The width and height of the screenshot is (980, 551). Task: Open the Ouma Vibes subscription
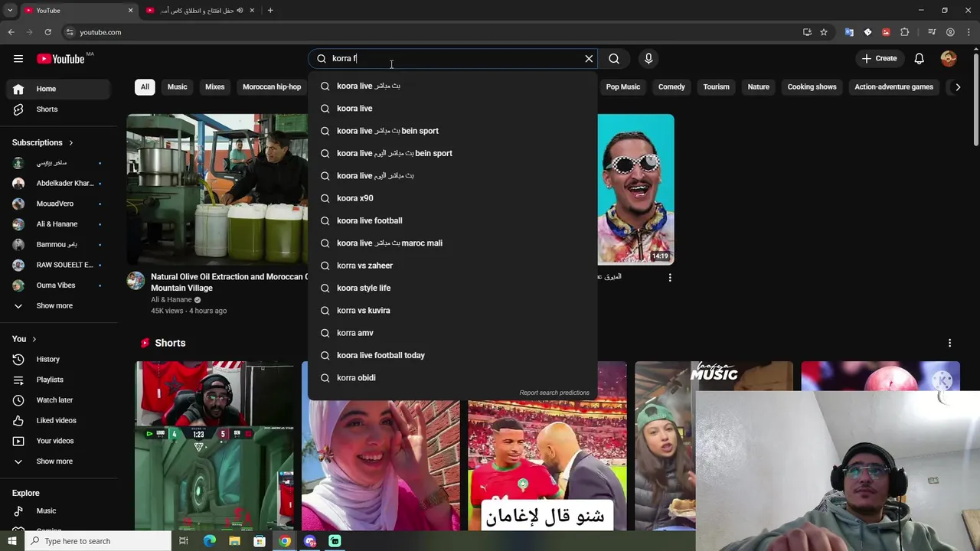click(x=60, y=285)
